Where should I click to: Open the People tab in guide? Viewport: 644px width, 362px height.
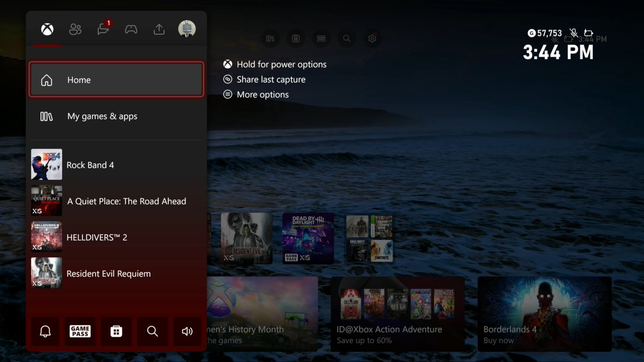(x=75, y=29)
